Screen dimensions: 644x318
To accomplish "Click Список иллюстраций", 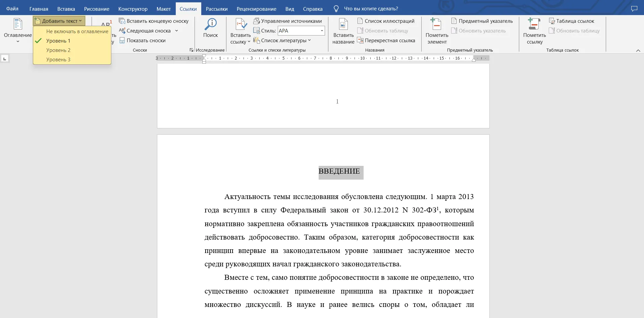I will 386,21.
